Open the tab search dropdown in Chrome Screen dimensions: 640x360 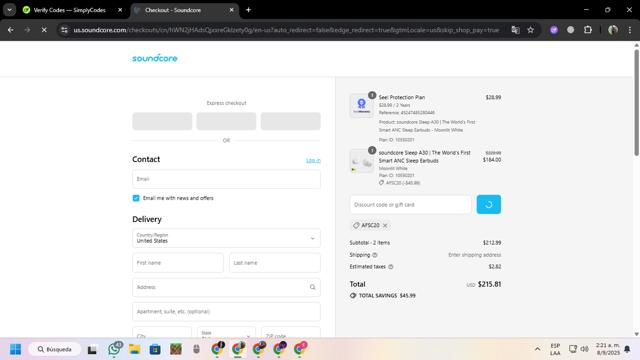(9, 10)
